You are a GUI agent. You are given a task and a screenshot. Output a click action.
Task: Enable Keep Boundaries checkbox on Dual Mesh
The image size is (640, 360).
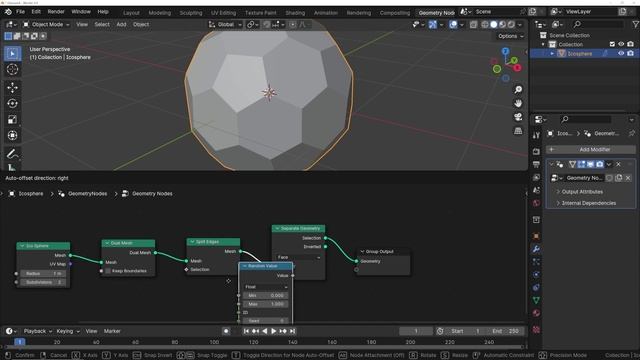pyautogui.click(x=108, y=271)
